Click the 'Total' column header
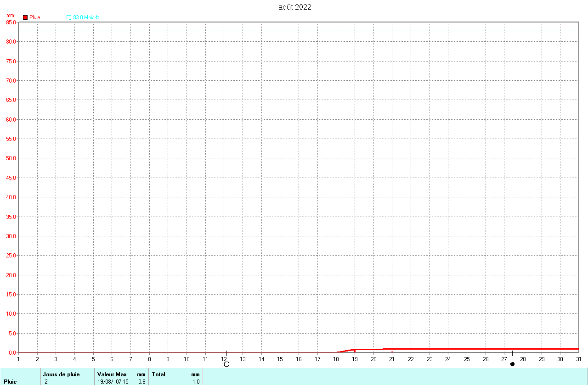 coord(158,374)
